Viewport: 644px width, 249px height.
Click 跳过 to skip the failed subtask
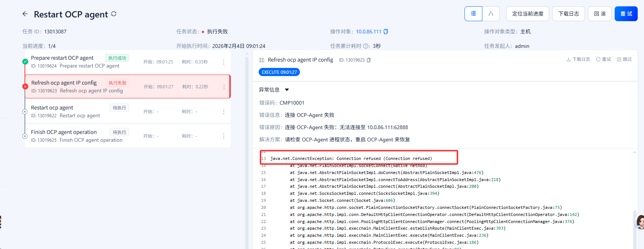click(x=624, y=59)
